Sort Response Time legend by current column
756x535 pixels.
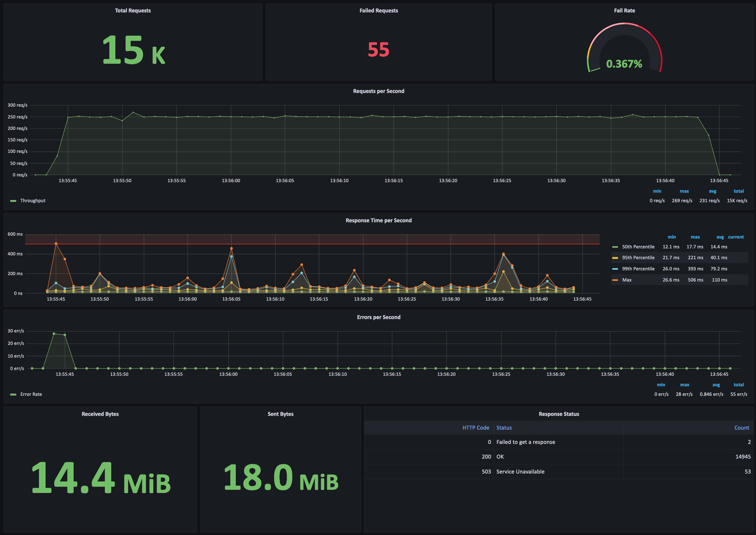736,237
